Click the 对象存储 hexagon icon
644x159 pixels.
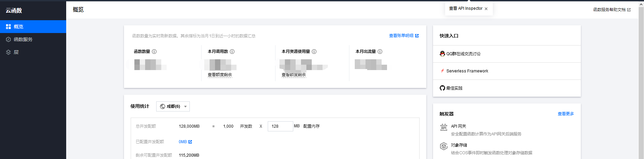[444, 146]
